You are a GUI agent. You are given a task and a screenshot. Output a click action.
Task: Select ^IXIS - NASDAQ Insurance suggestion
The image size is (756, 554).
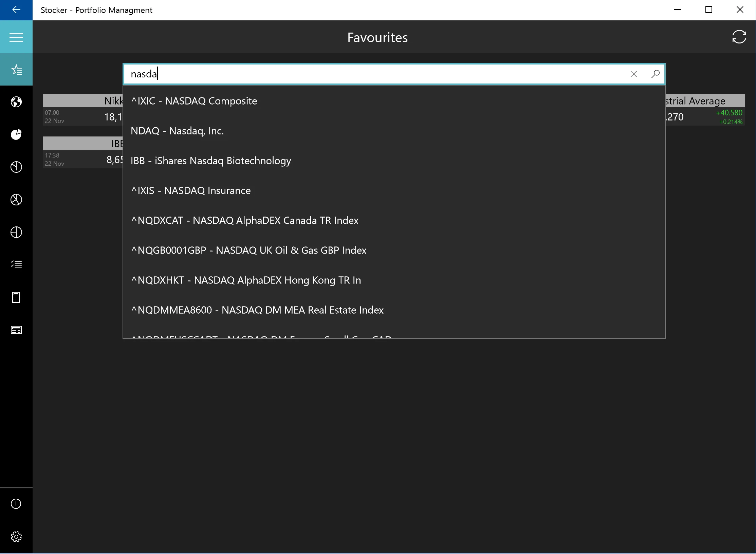394,190
